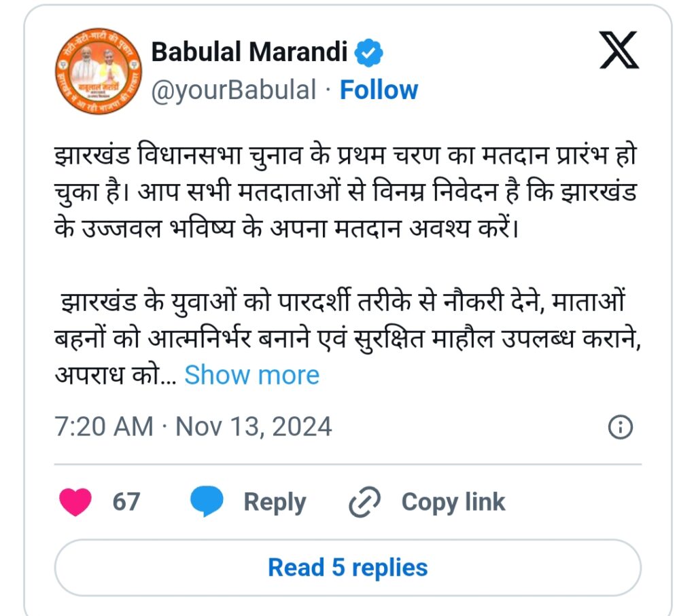Click the blue verified badge

click(x=368, y=53)
